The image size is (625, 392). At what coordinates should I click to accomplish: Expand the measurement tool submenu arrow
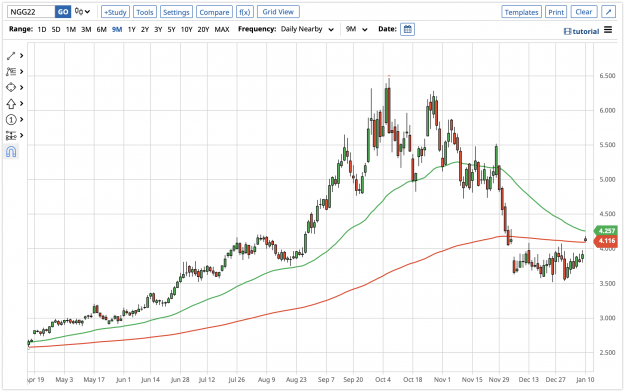[x=22, y=136]
